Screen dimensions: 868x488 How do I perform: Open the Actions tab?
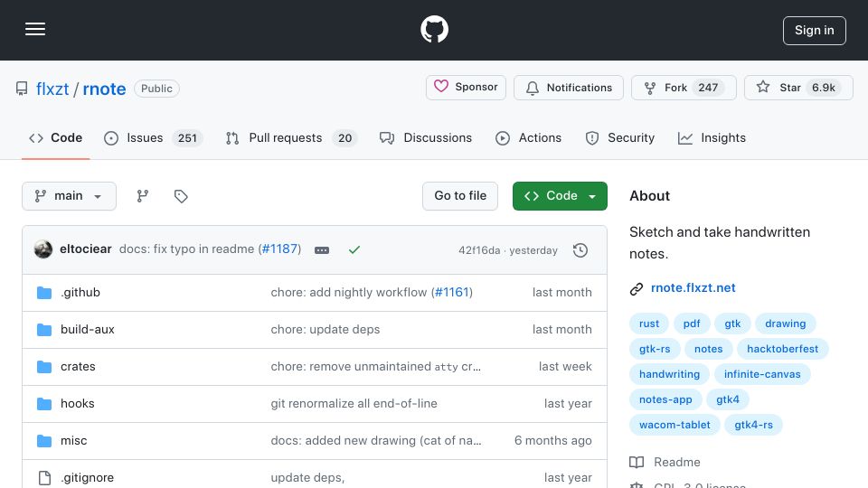(x=528, y=137)
